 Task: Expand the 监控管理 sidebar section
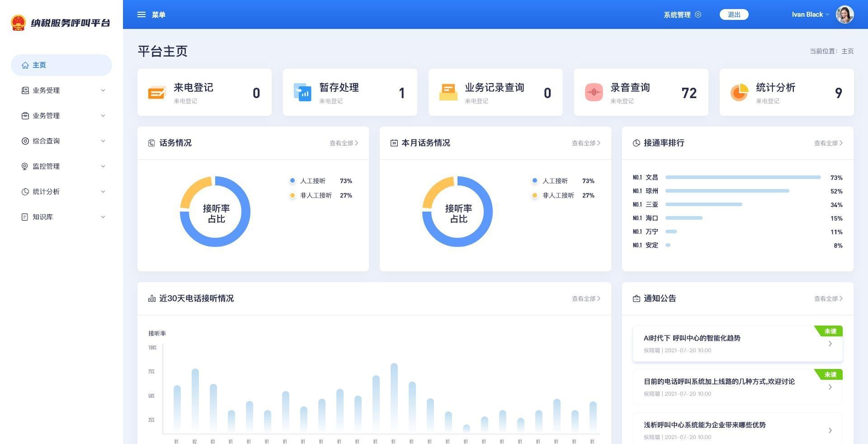tap(61, 166)
